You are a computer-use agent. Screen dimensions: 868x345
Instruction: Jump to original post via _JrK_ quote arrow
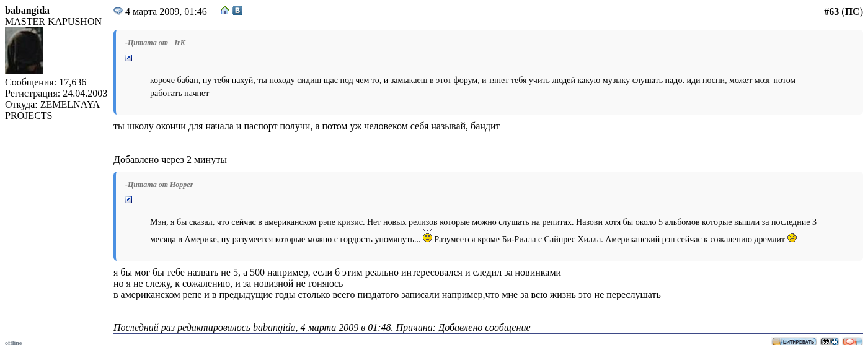[129, 58]
